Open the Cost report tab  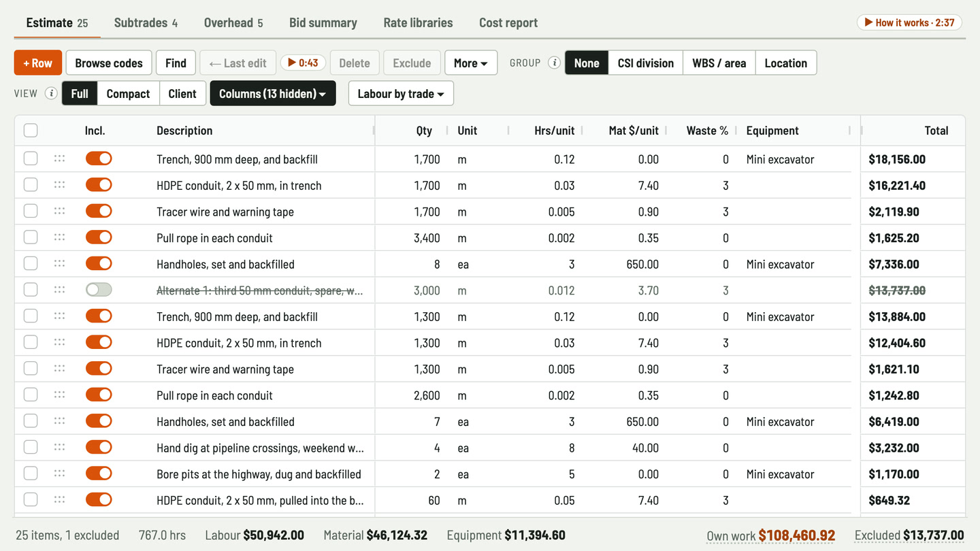point(508,22)
